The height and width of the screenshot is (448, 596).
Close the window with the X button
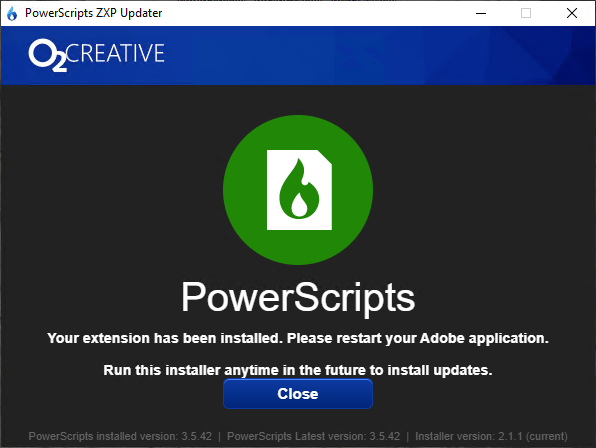[x=572, y=13]
